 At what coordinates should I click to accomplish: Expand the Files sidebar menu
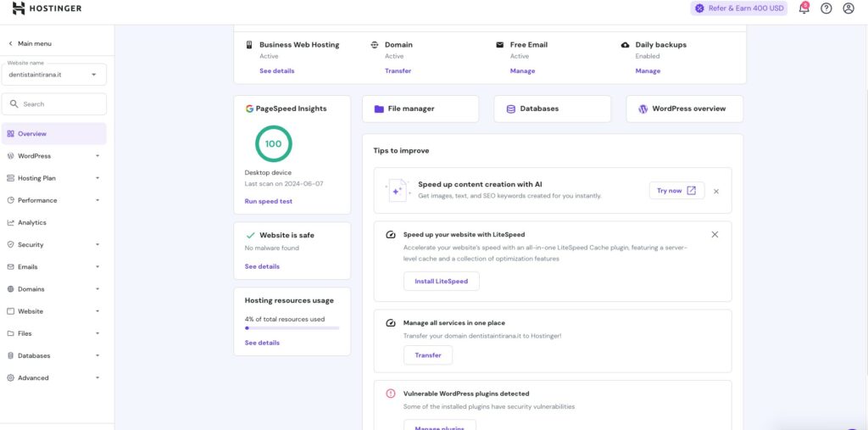pos(97,333)
